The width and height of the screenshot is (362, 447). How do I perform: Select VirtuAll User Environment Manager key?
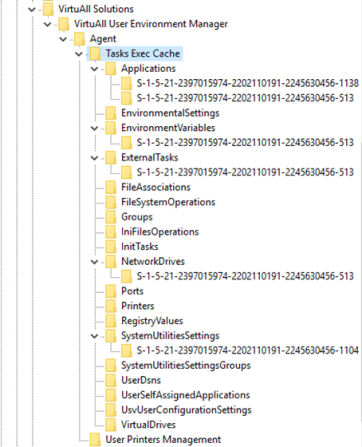tap(151, 24)
